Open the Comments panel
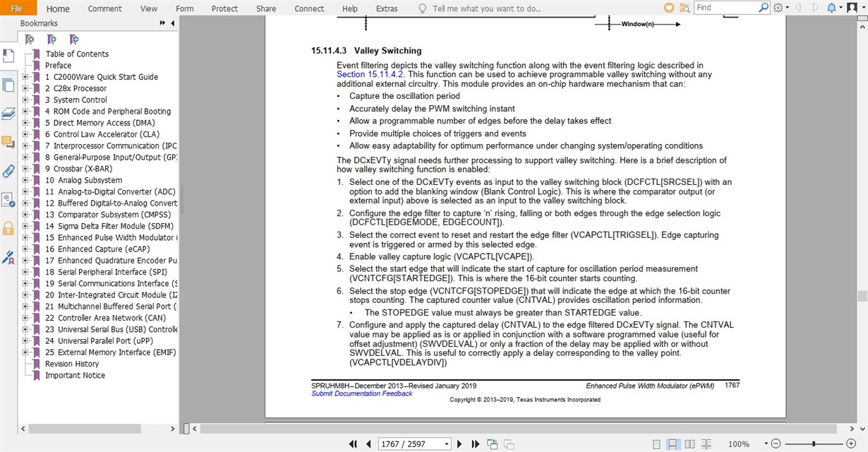This screenshot has height=452, width=868. click(x=8, y=141)
